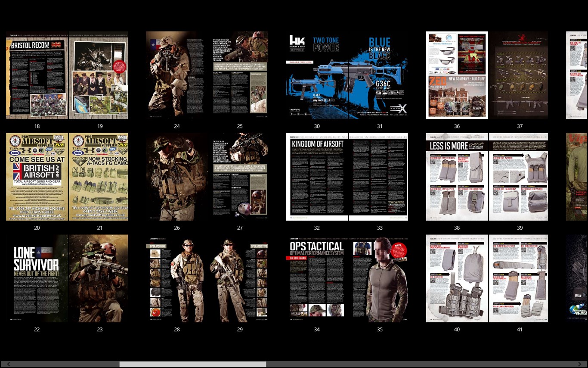Select the dark page 37 thumbnail
The width and height of the screenshot is (588, 368).
pyautogui.click(x=519, y=75)
